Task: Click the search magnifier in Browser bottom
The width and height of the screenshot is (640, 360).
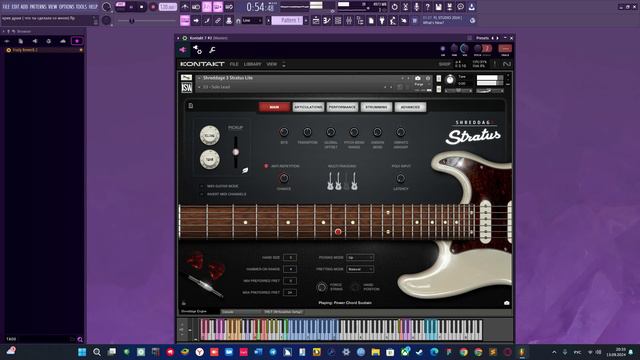Action: click(80, 339)
